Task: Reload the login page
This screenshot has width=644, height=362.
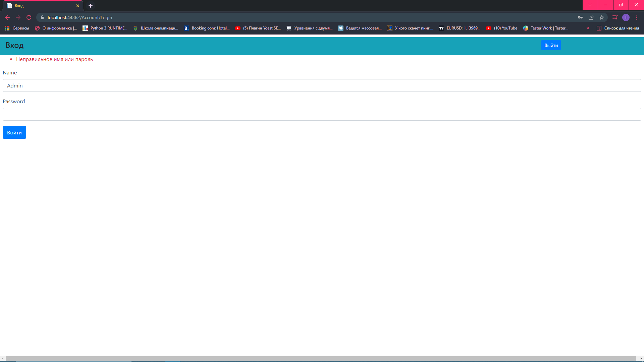Action: tap(29, 17)
